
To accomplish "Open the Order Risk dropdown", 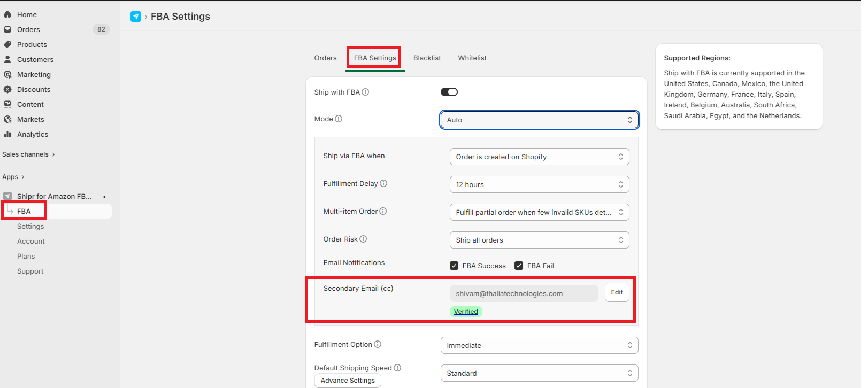I will point(539,240).
